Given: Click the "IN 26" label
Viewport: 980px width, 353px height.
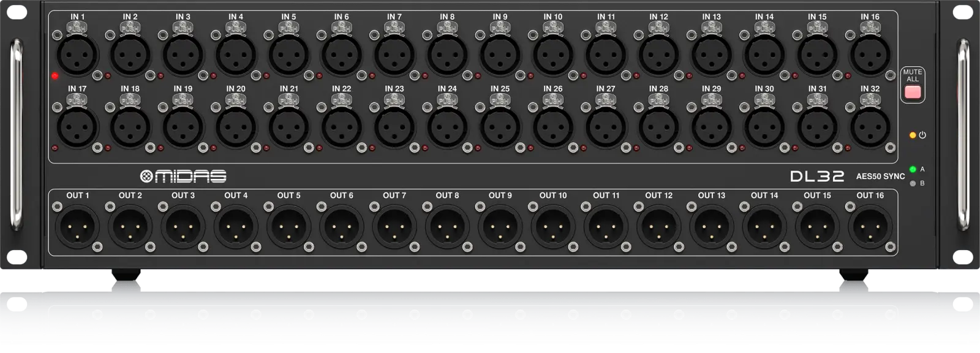Looking at the screenshot, I should 553,89.
